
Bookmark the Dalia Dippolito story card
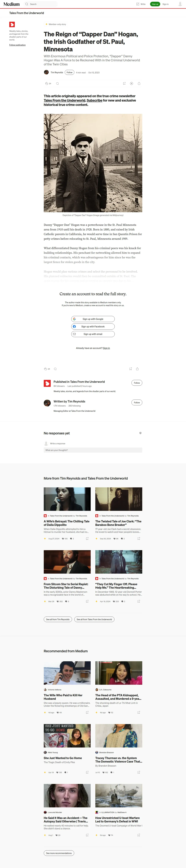pos(87,538)
